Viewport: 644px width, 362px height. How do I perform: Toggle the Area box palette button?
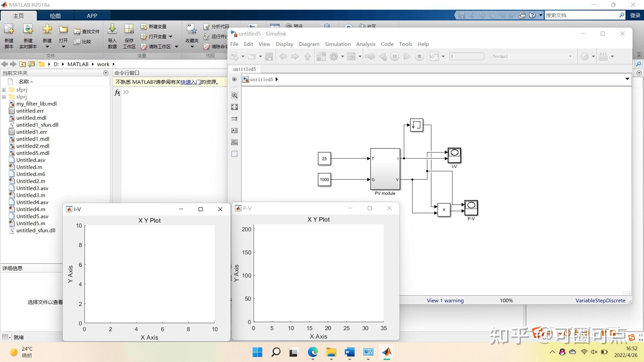coord(234,154)
